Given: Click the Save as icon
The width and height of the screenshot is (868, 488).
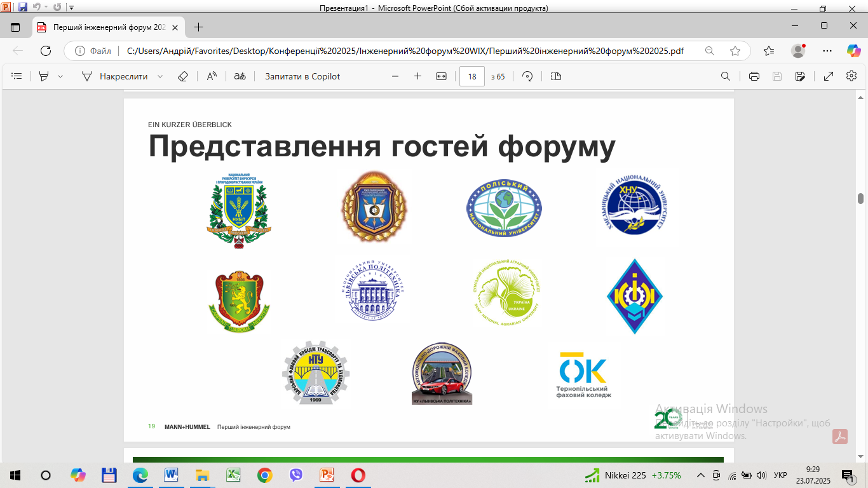Looking at the screenshot, I should point(800,76).
